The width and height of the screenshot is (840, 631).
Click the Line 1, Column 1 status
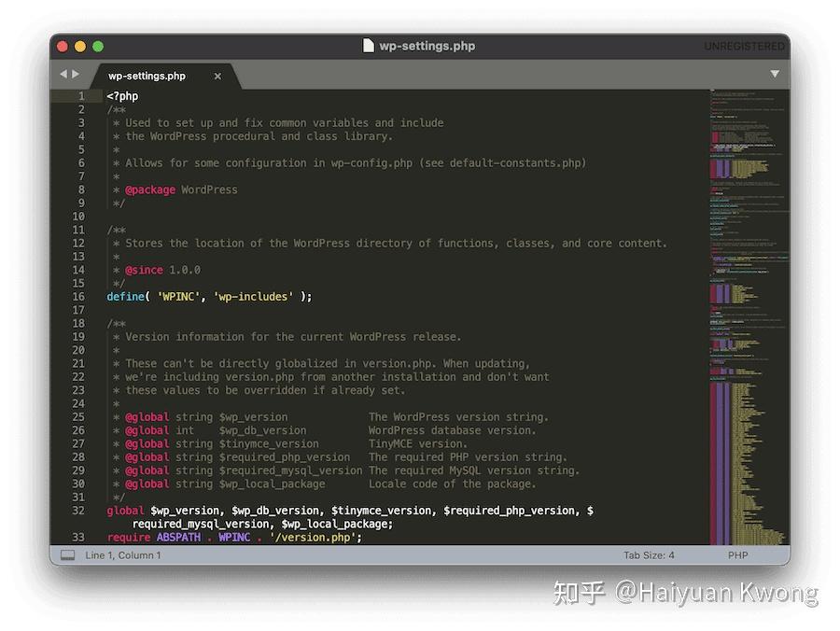[x=123, y=555]
